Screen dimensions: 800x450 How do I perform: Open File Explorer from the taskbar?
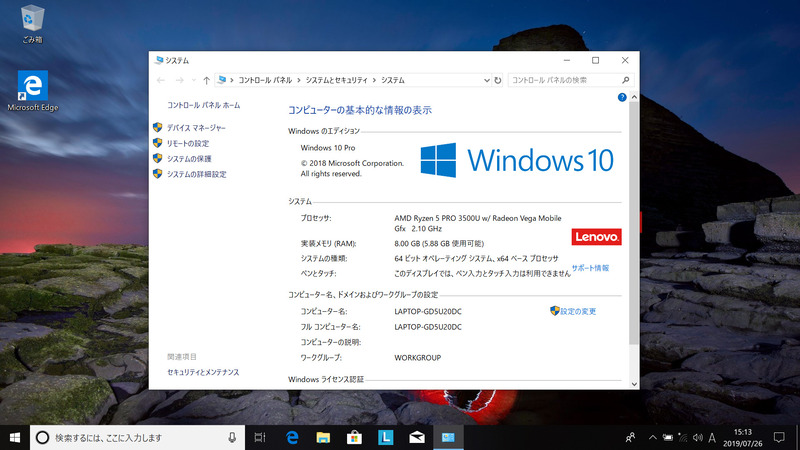pyautogui.click(x=323, y=437)
